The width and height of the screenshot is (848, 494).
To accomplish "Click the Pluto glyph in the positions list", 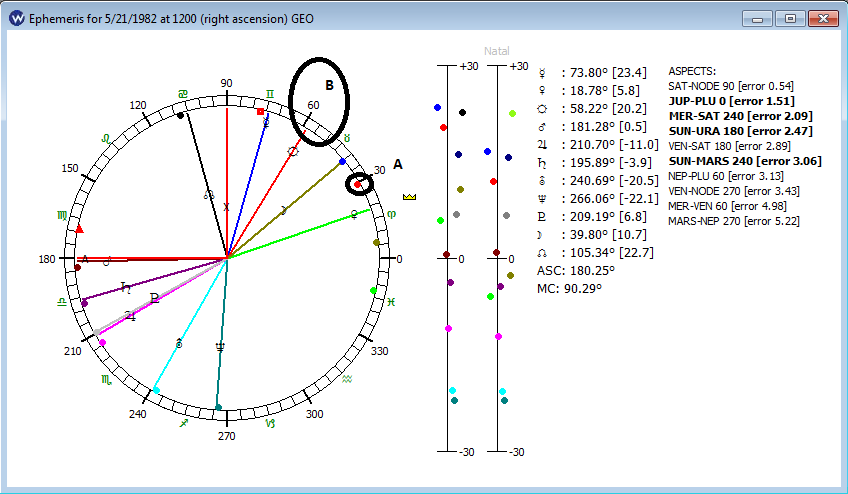I will point(542,217).
